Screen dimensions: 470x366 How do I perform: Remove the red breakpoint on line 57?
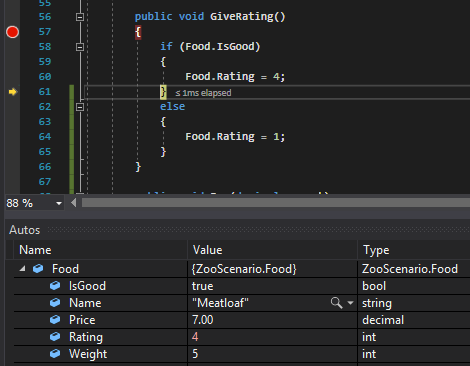pyautogui.click(x=12, y=32)
